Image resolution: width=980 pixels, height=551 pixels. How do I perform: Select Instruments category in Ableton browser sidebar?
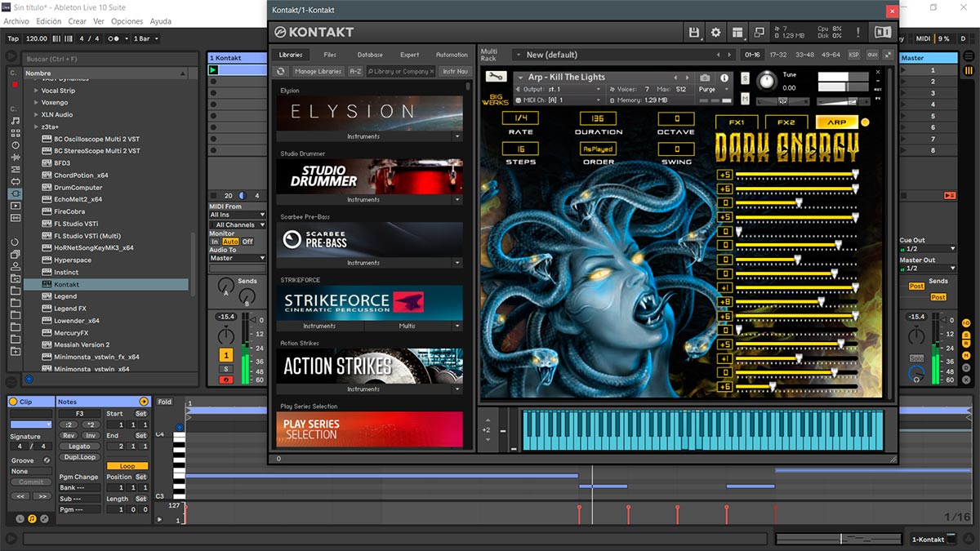coord(16,145)
